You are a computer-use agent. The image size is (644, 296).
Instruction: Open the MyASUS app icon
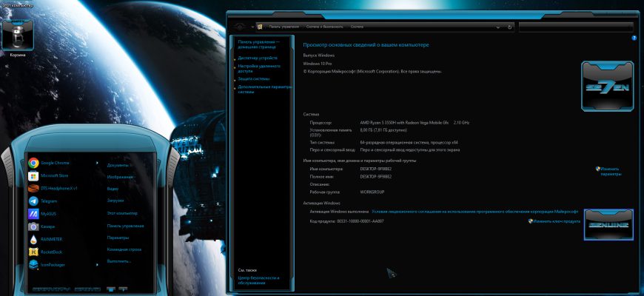click(33, 214)
